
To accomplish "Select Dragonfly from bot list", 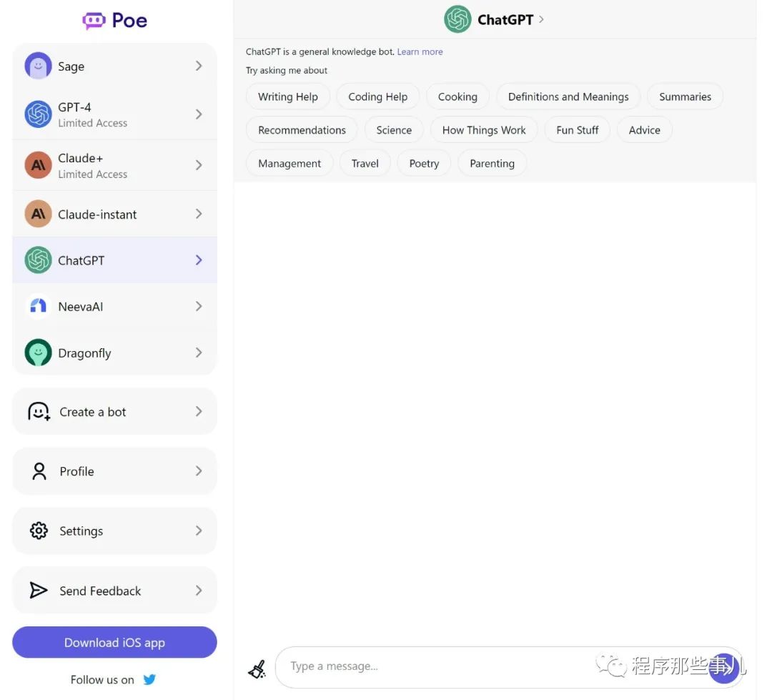I will (114, 353).
